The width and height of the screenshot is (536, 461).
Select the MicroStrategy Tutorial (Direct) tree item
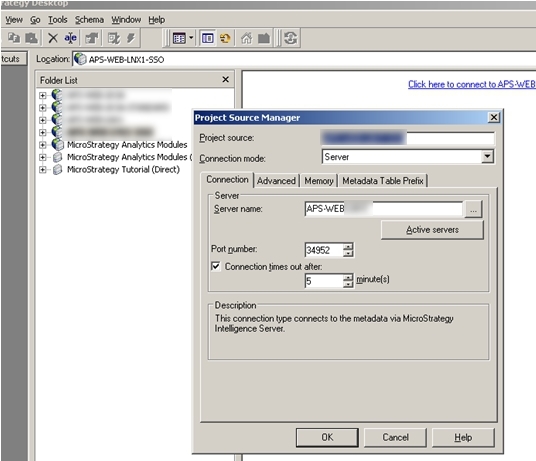pos(123,170)
